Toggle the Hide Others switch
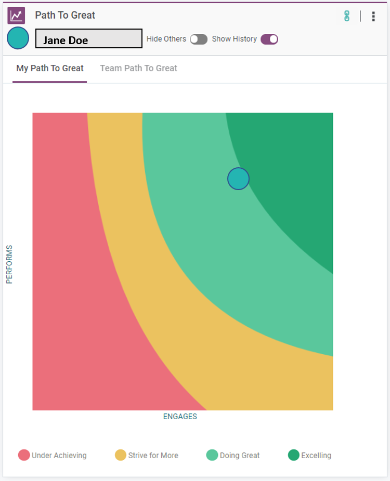The image size is (390, 481). point(199,39)
